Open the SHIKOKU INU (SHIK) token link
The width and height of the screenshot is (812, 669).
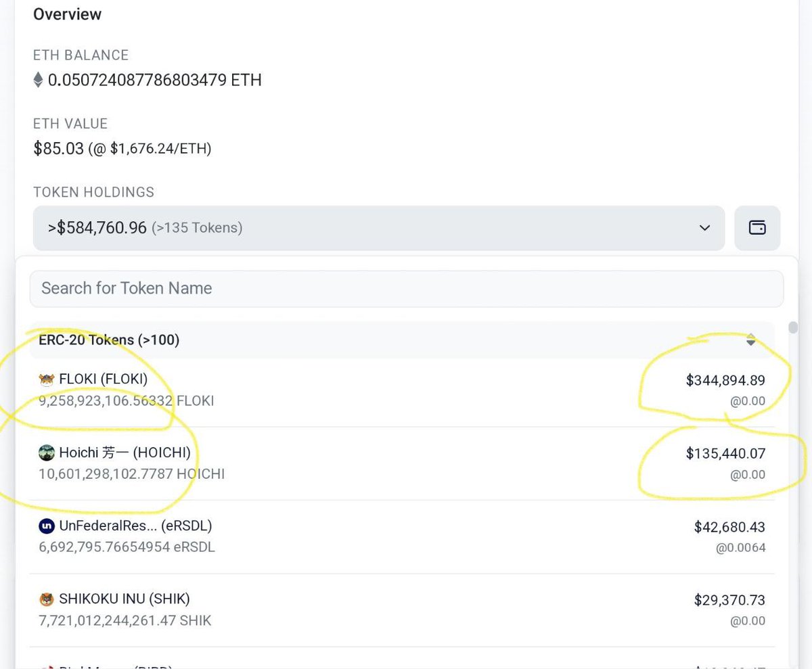click(122, 599)
